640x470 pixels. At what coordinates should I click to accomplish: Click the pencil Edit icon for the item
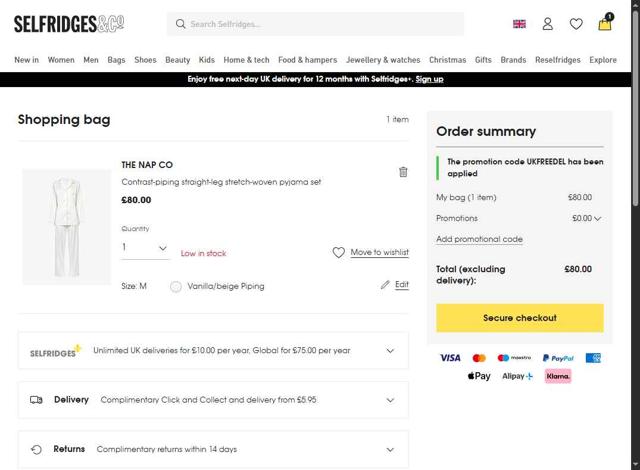coord(386,285)
